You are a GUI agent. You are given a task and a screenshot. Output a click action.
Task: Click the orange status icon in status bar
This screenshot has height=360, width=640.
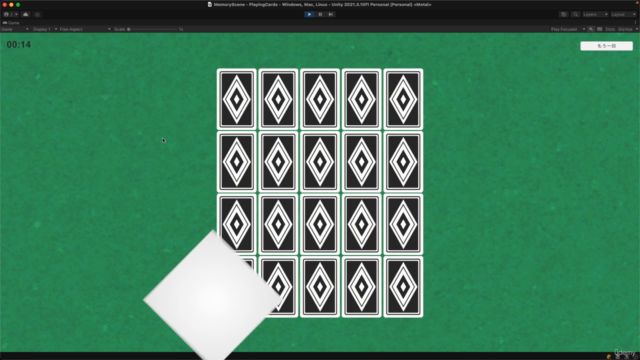[609, 356]
